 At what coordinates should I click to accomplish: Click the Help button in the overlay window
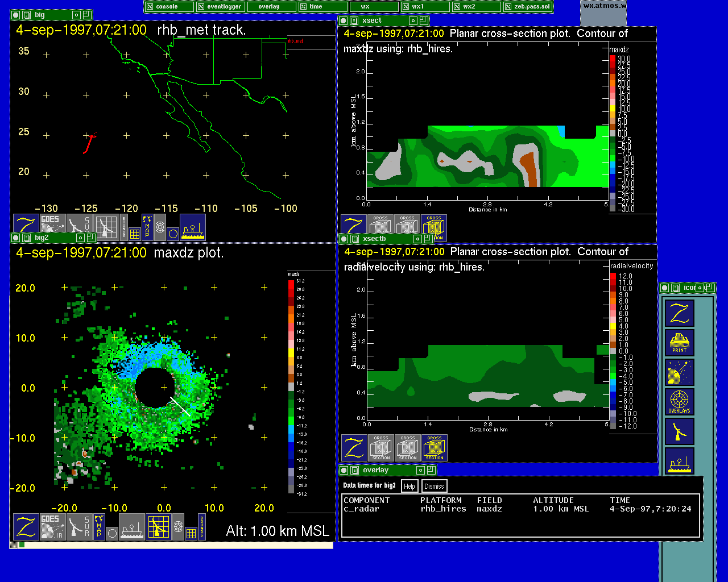tap(409, 486)
